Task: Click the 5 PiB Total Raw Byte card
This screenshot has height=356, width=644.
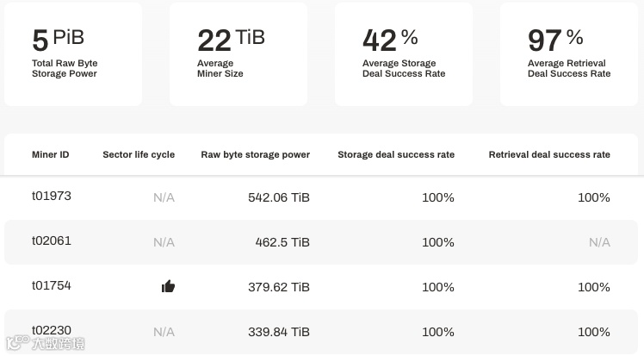Action: click(73, 54)
